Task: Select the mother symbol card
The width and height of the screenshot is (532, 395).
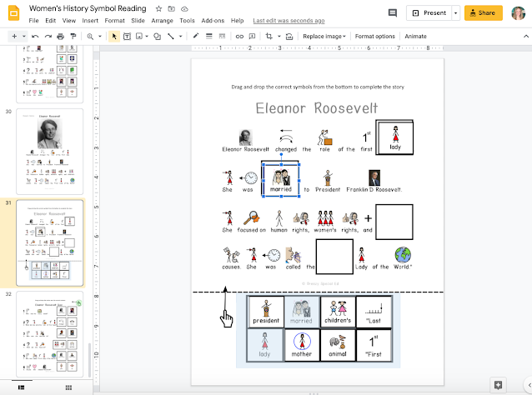Action: click(302, 346)
